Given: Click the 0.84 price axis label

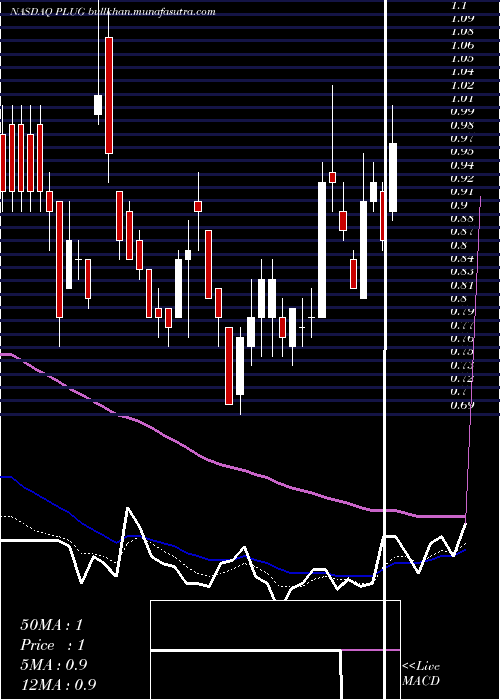Looking at the screenshot, I should [462, 259].
